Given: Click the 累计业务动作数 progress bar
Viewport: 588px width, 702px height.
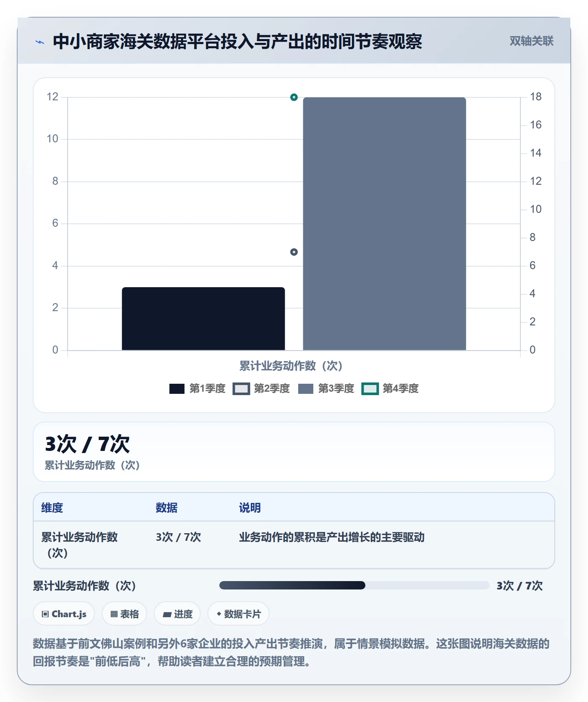Looking at the screenshot, I should point(354,585).
